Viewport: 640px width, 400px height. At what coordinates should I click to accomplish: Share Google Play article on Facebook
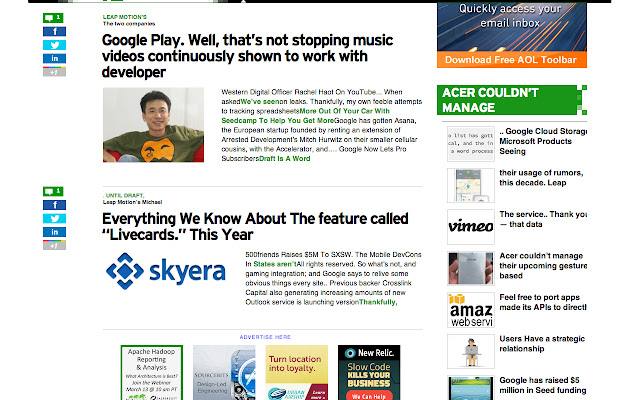pos(54,31)
